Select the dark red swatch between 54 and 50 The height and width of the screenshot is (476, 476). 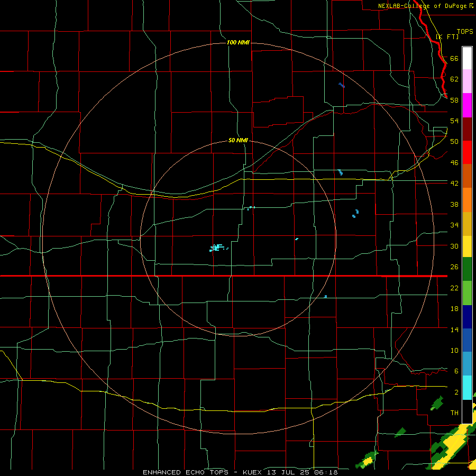(x=467, y=129)
